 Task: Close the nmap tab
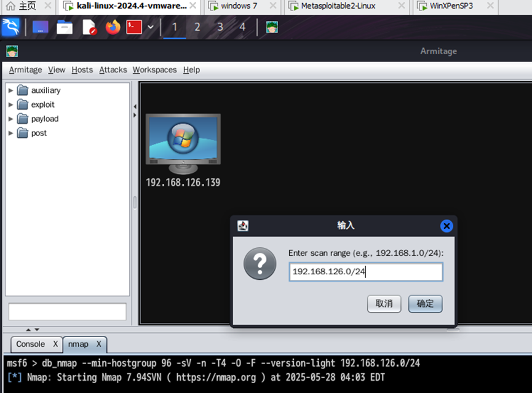[99, 344]
